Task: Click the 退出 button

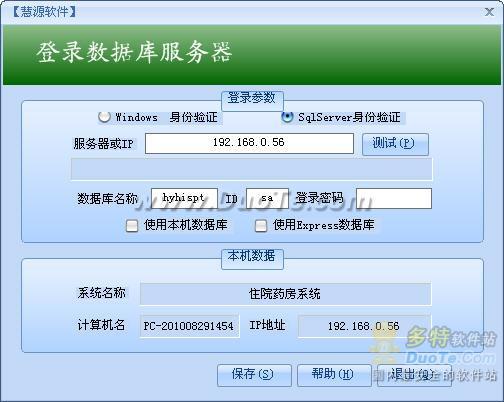Action: point(414,375)
